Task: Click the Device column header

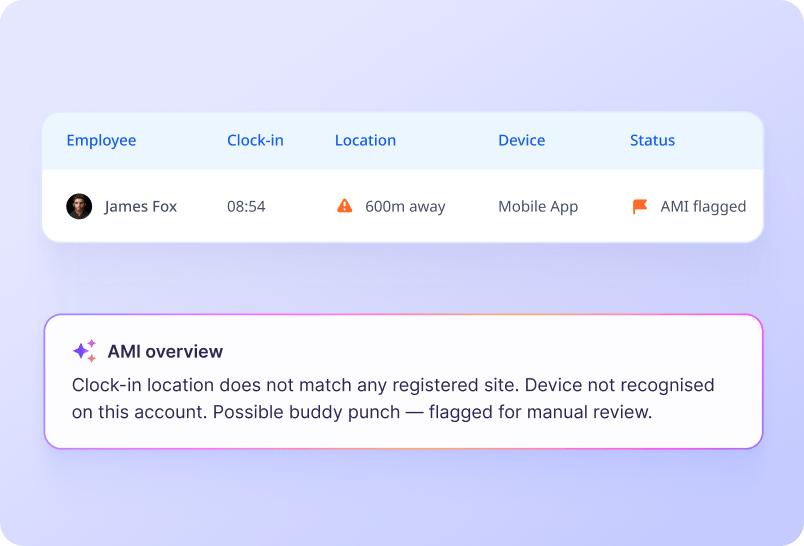Action: [521, 140]
